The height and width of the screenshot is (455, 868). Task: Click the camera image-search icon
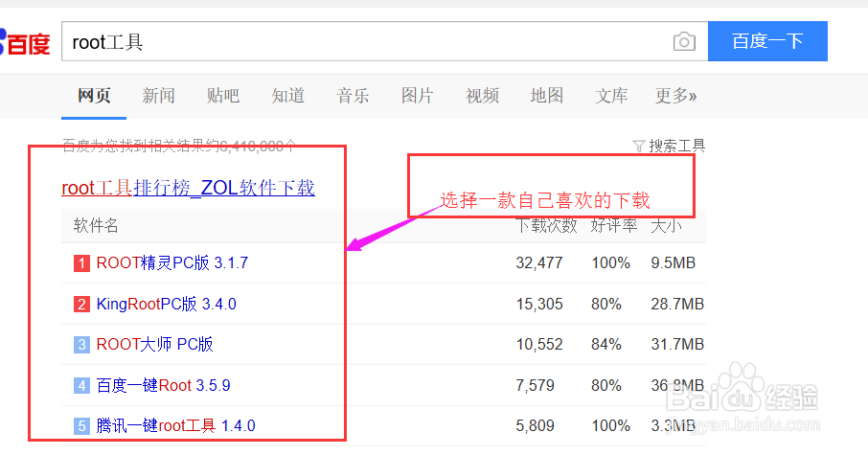684,41
